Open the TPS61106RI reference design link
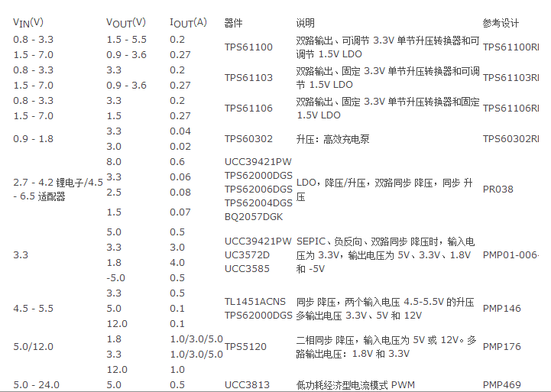Image resolution: width=551 pixels, height=392 pixels. (x=510, y=109)
